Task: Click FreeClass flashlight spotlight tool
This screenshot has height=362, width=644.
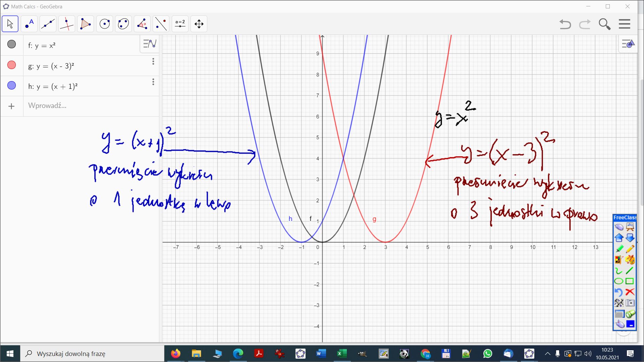Action: click(x=630, y=314)
